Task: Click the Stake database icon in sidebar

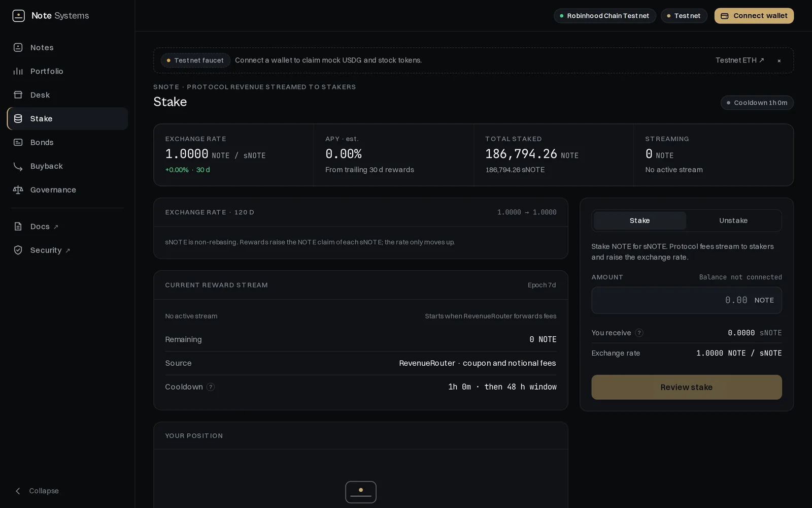Action: 18,118
